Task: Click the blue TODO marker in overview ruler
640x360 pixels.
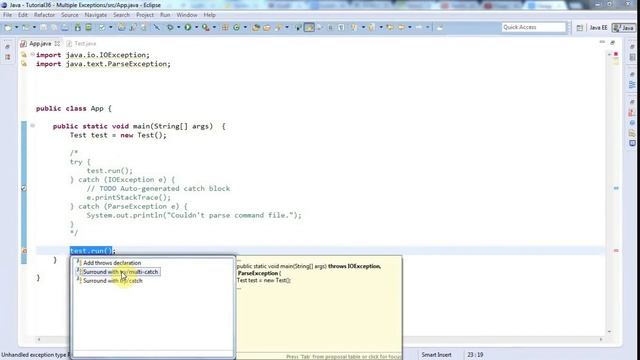Action: pyautogui.click(x=616, y=188)
